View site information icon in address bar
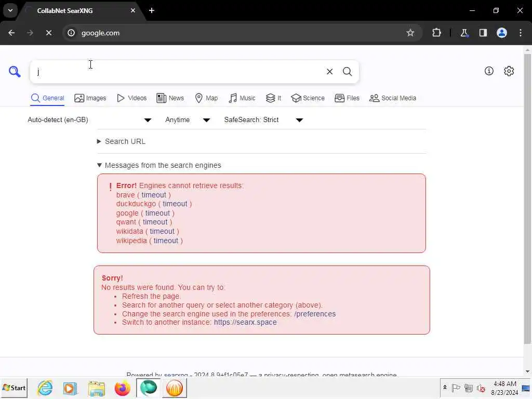The height and width of the screenshot is (399, 532). tap(71, 33)
